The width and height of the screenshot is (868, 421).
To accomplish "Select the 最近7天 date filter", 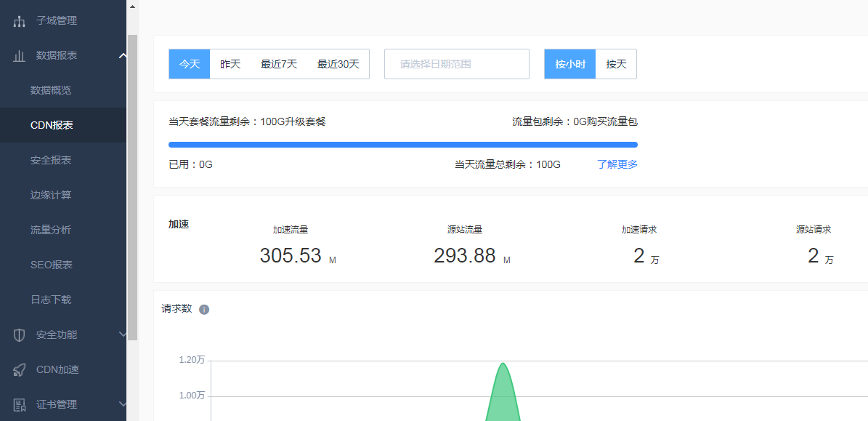I will pyautogui.click(x=280, y=64).
